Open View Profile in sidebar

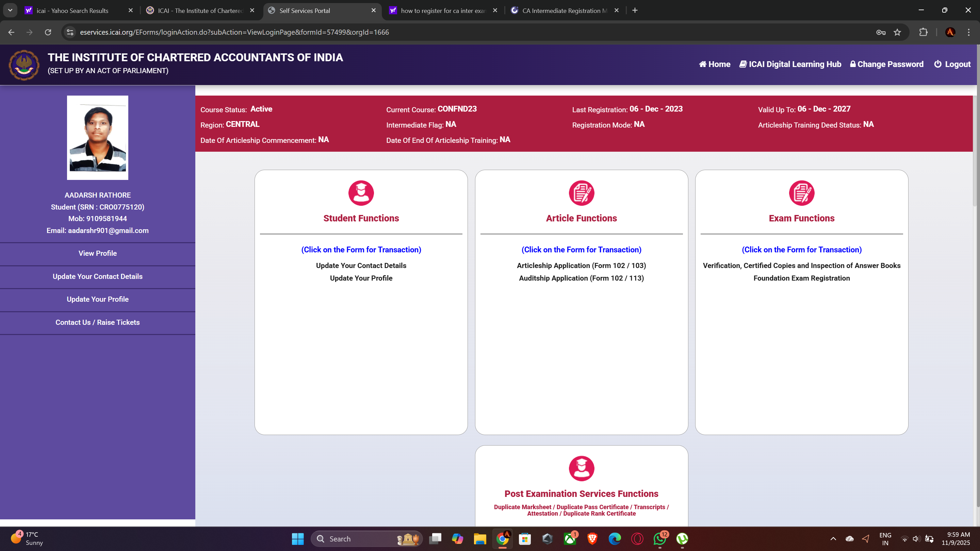point(97,253)
